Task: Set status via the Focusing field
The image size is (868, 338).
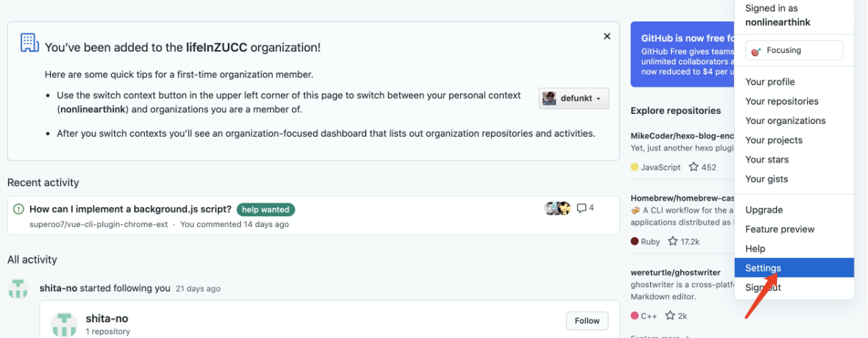Action: [794, 50]
